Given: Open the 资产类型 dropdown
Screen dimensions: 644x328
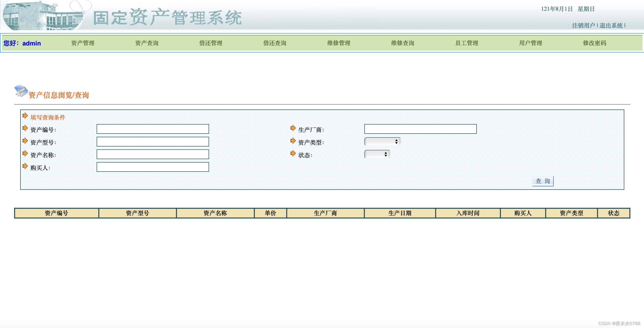Looking at the screenshot, I should (382, 142).
